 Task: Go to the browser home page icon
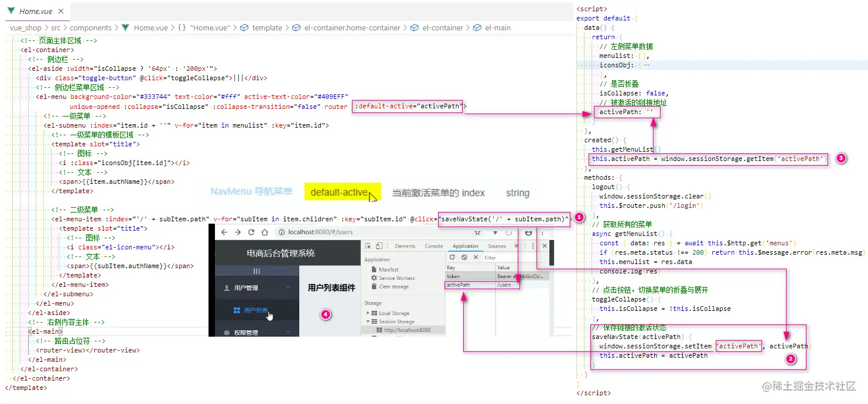[265, 232]
